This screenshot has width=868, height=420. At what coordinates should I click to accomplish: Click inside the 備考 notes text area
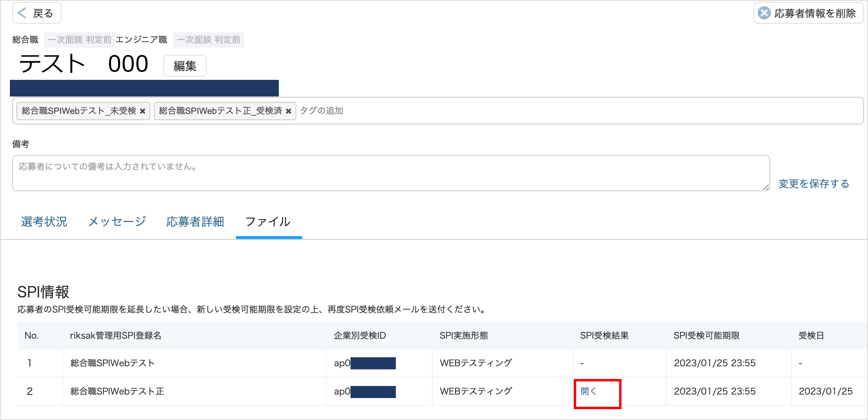pyautogui.click(x=391, y=173)
